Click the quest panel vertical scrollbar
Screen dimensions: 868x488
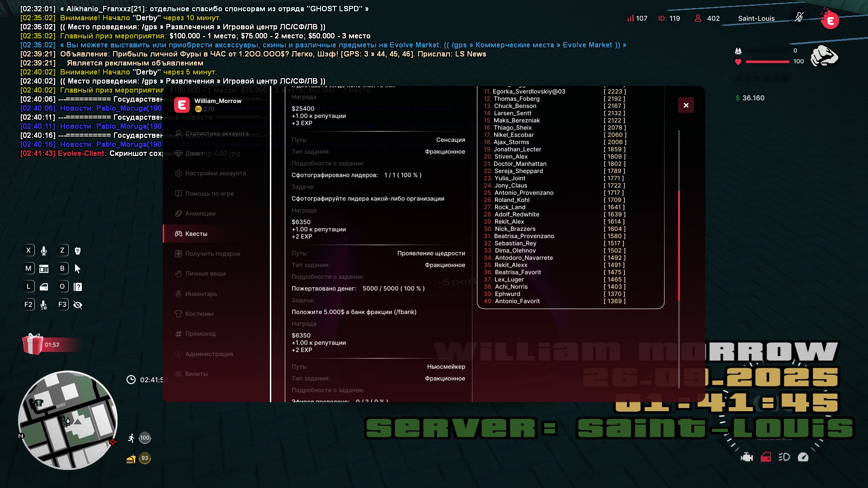click(679, 246)
